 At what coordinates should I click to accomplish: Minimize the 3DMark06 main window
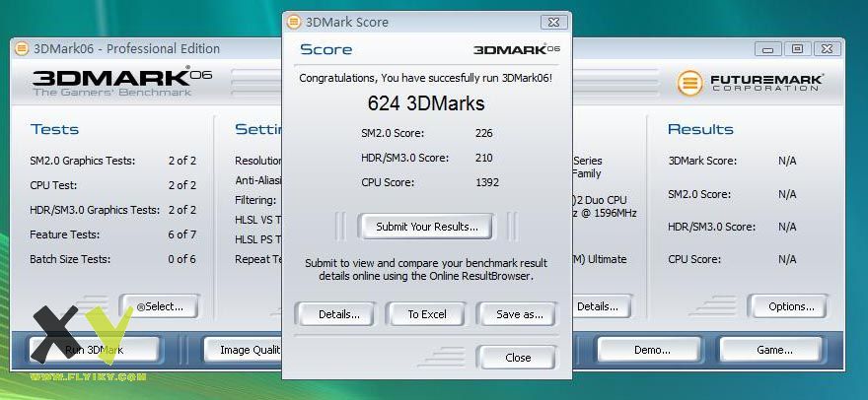[767, 48]
